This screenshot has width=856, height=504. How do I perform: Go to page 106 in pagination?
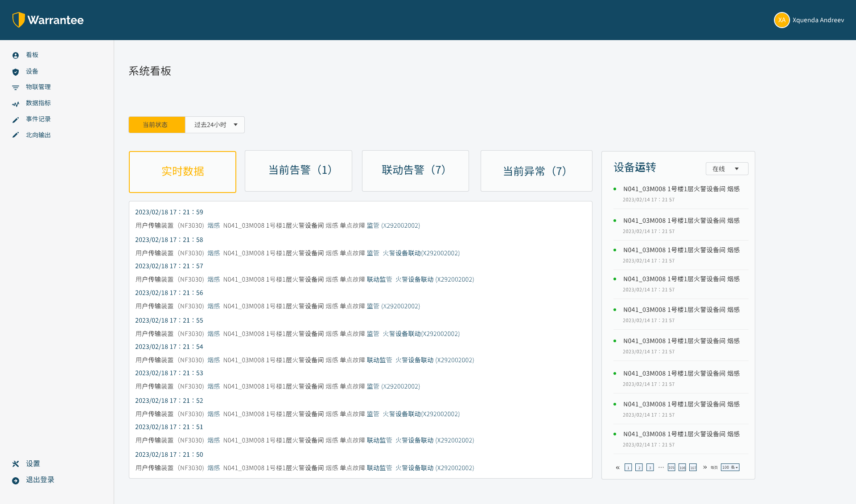pos(682,467)
